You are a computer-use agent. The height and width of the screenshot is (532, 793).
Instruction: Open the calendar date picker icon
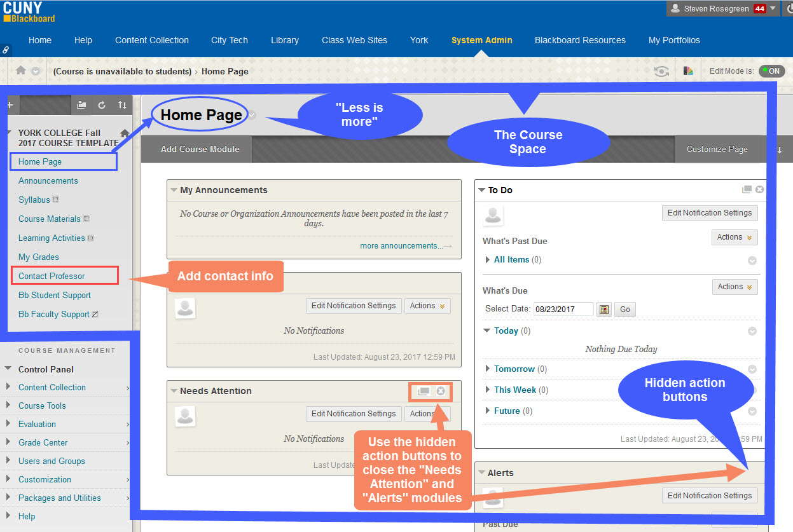(604, 310)
